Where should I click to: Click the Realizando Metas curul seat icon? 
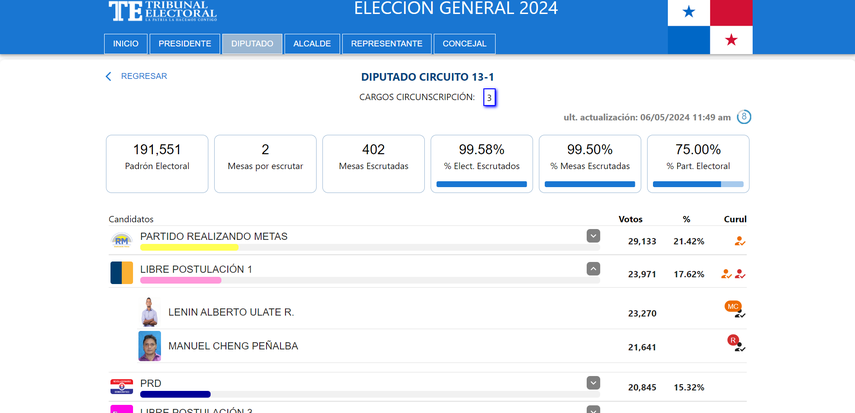tap(740, 241)
